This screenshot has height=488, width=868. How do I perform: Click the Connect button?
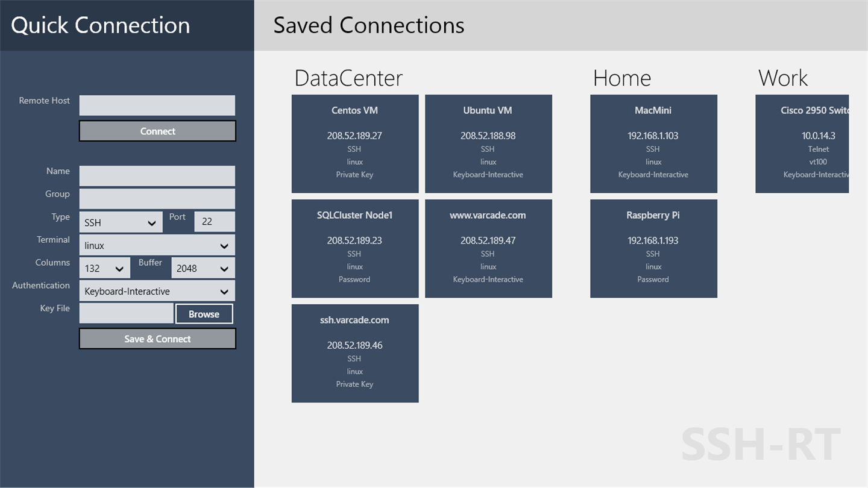(x=157, y=131)
